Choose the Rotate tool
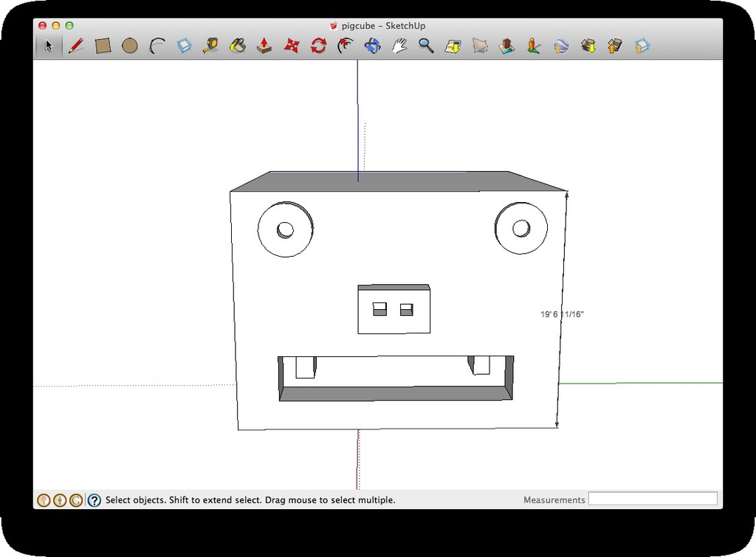Viewport: 756px width, 557px height. [x=319, y=46]
